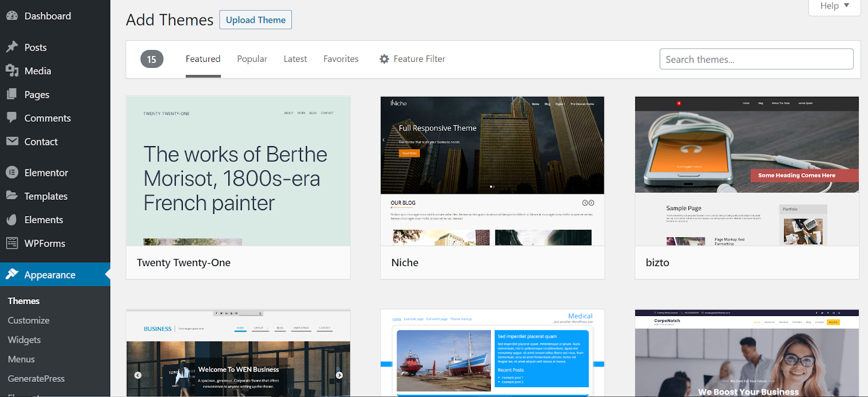Click next slide arrow on WEN Business preview

point(339,375)
